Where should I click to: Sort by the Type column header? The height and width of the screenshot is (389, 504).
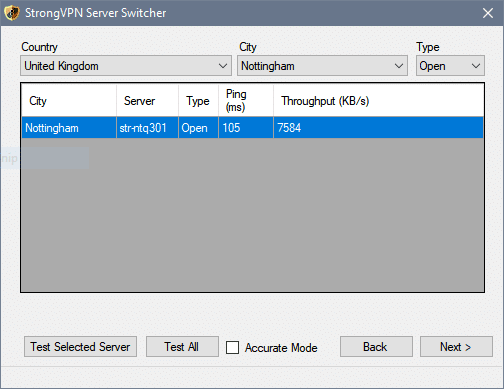click(198, 101)
